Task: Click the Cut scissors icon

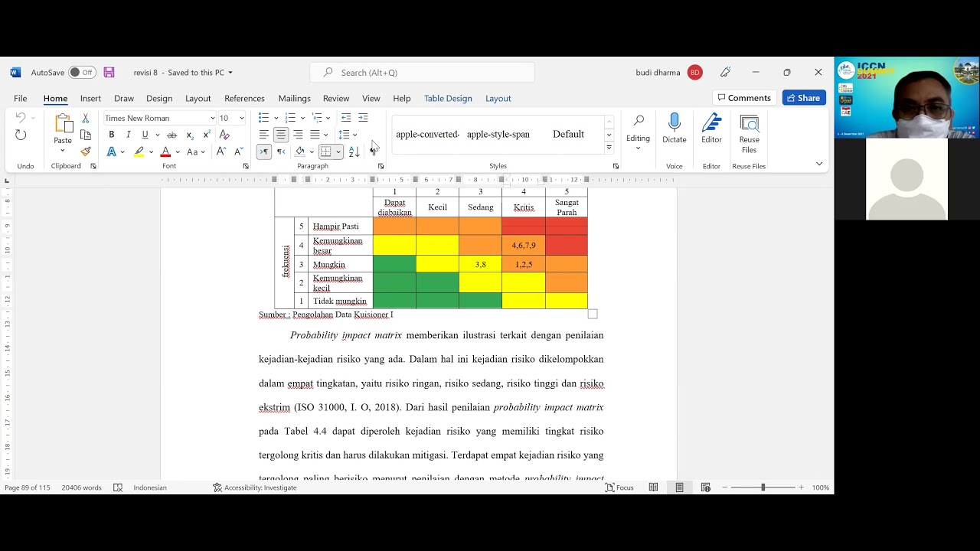Action: click(86, 118)
